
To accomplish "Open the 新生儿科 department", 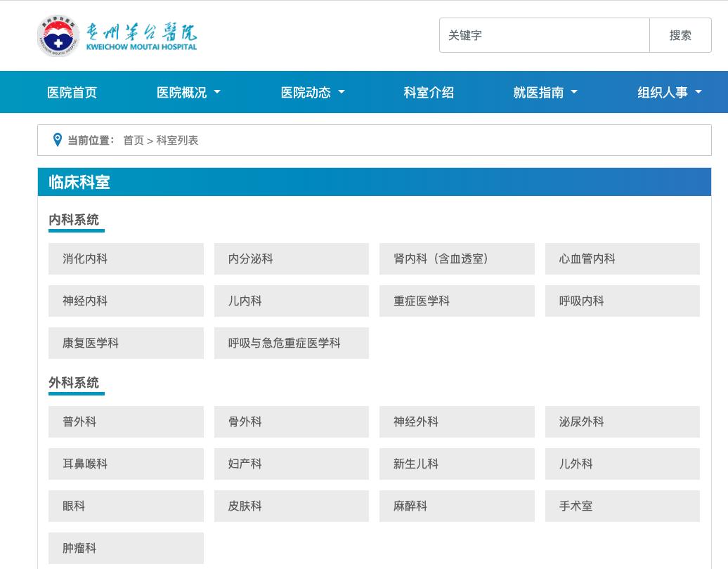I will tap(457, 464).
